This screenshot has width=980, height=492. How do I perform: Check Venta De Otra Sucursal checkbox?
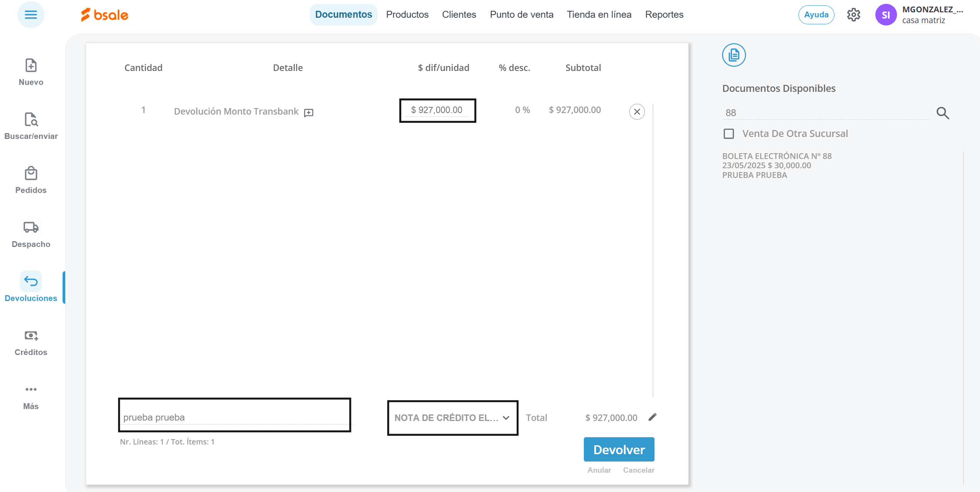click(729, 134)
